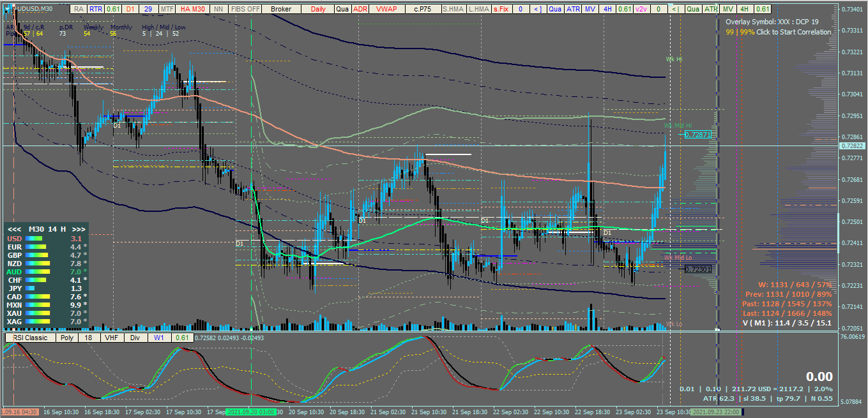Toggle the RA button
The image size is (868, 418).
[x=79, y=9]
